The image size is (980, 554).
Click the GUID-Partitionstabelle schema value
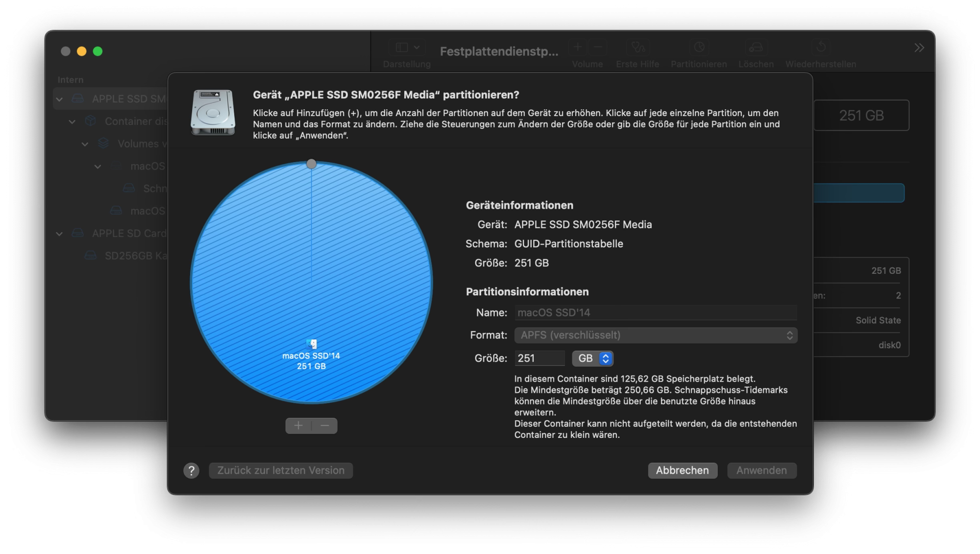(569, 244)
